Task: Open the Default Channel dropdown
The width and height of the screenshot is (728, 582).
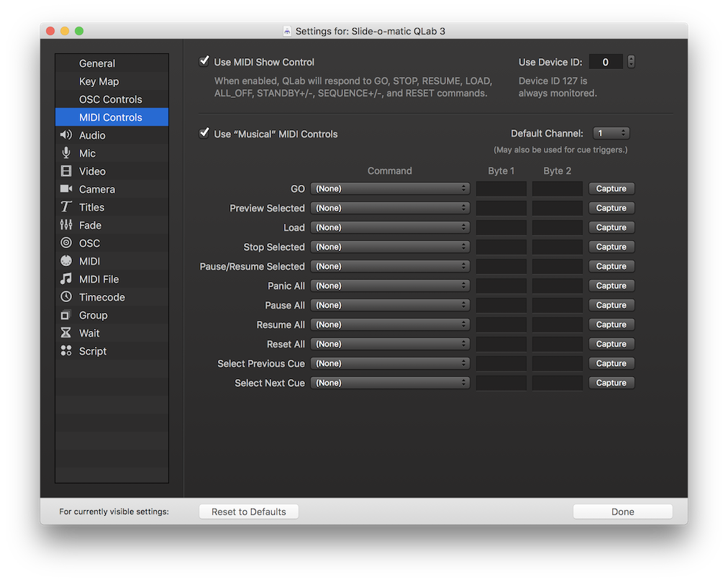Action: coord(611,133)
